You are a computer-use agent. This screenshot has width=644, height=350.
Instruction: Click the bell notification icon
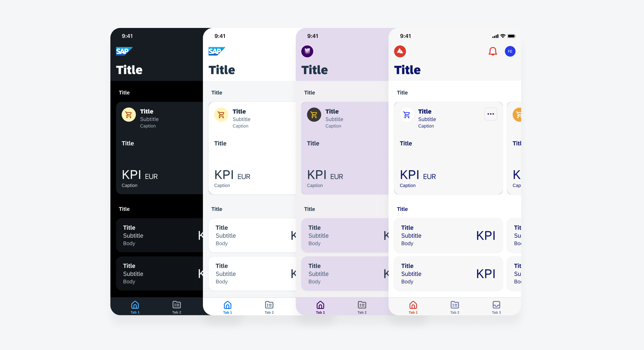click(492, 51)
